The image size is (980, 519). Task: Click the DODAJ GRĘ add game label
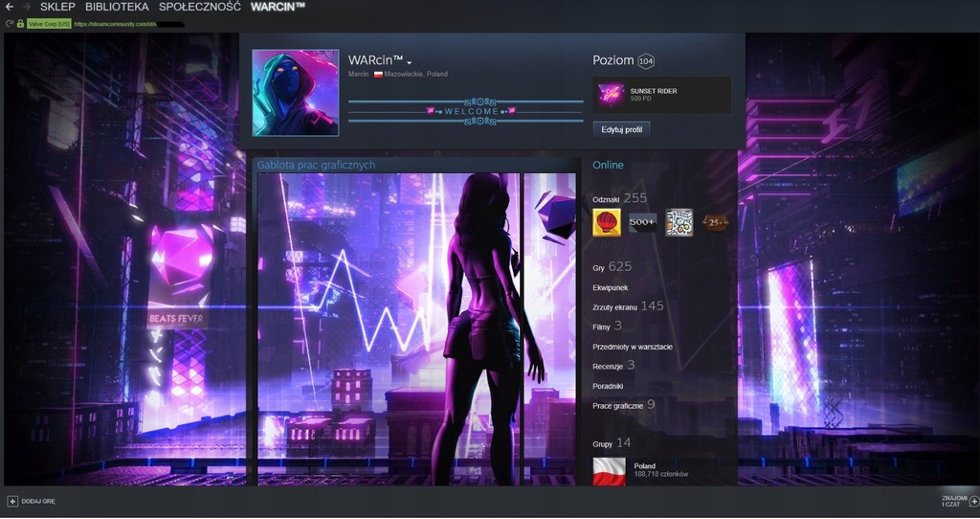(38, 502)
